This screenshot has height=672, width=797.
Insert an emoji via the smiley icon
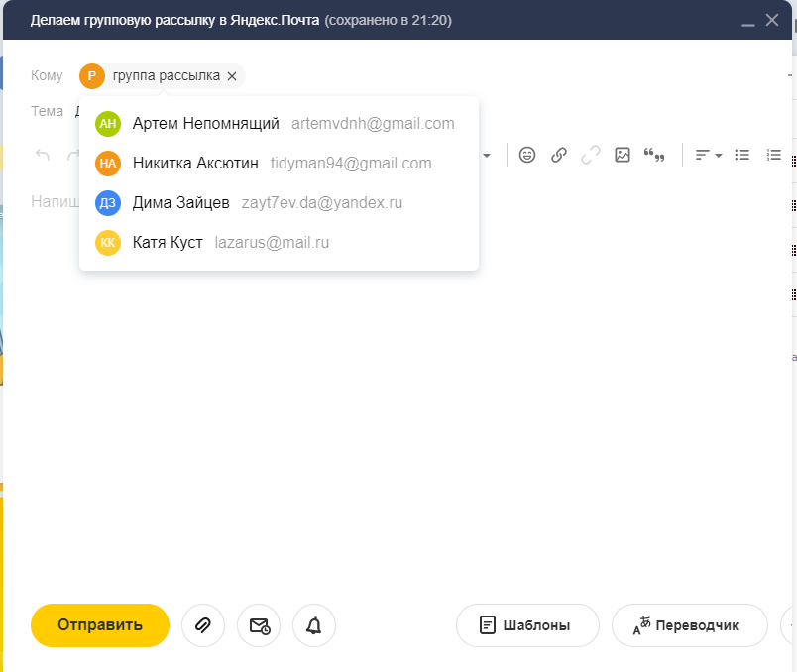click(x=527, y=155)
